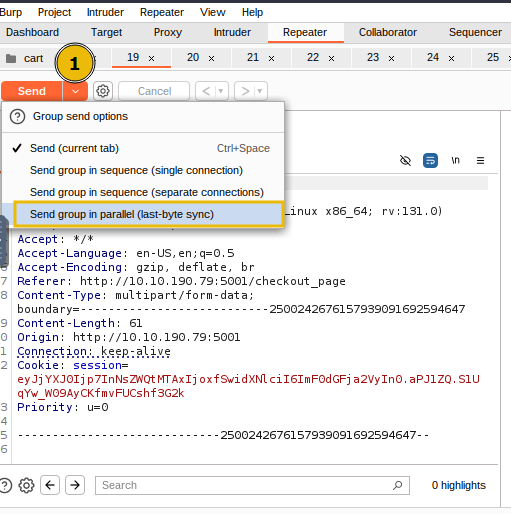Choose Send group in sequence (separate connections)
Image resolution: width=511 pixels, height=514 pixels.
[143, 192]
